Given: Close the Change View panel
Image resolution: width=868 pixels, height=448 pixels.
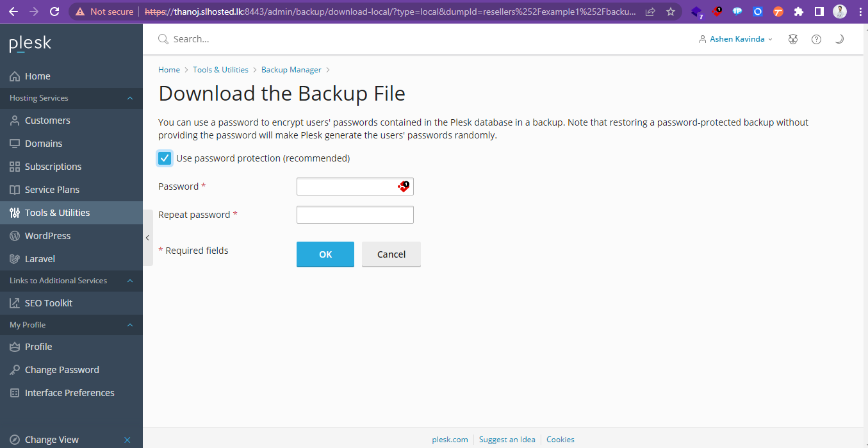Looking at the screenshot, I should tap(127, 440).
